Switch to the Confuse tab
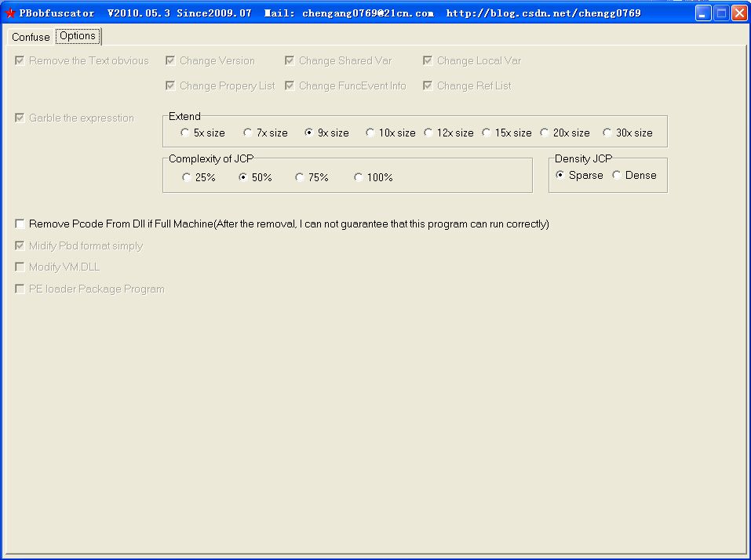Viewport: 751px width, 560px height. 30,37
